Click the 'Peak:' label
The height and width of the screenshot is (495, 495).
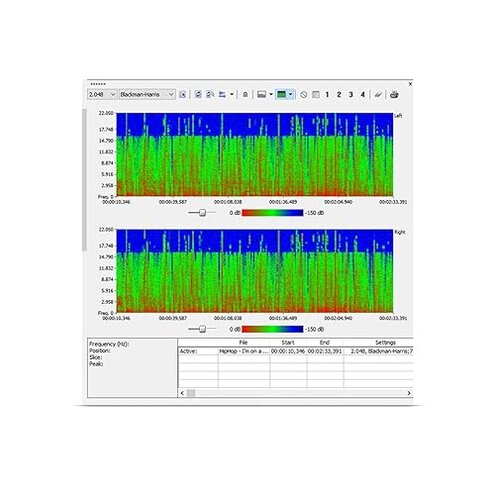pos(96,364)
